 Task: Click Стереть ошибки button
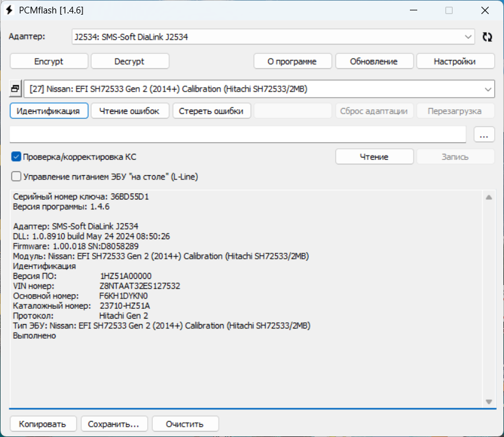(211, 110)
